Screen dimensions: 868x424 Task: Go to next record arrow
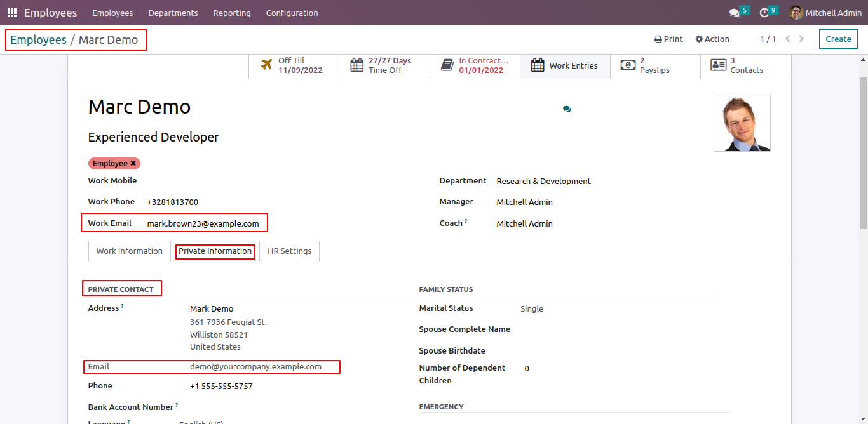point(801,39)
